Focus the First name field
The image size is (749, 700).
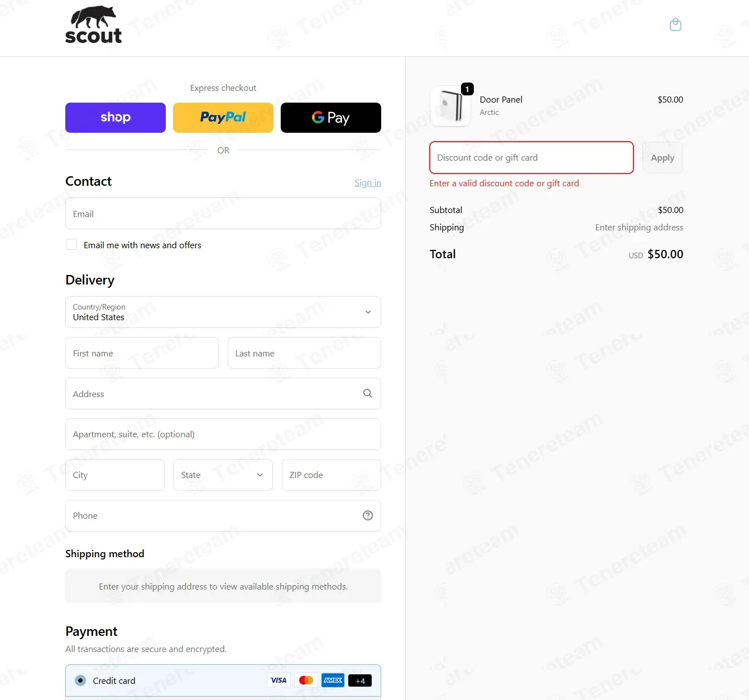pyautogui.click(x=142, y=353)
